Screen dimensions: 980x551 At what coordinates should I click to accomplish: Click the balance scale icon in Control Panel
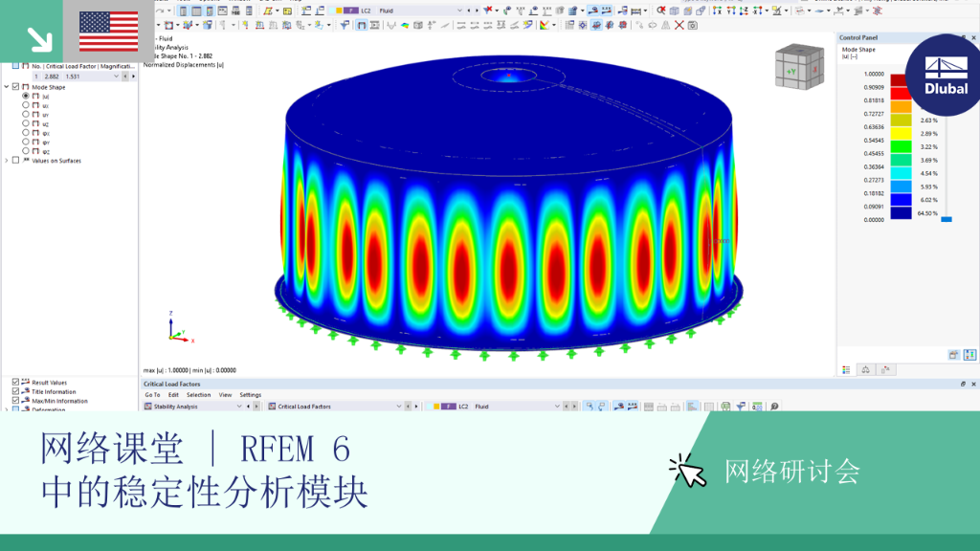click(x=865, y=370)
